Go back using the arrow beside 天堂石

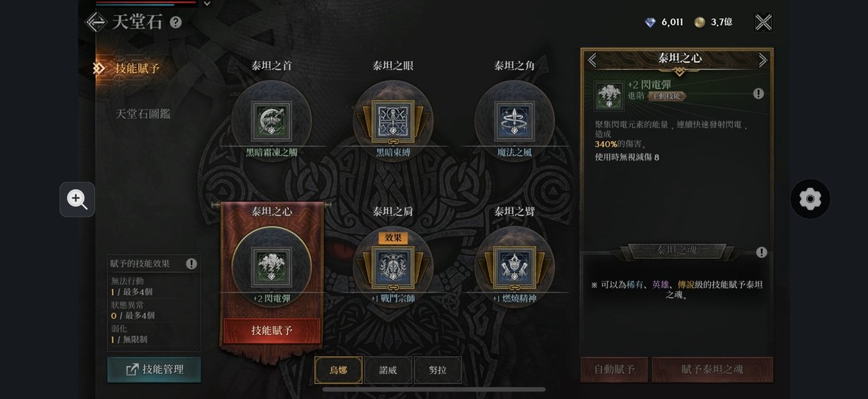(x=96, y=22)
